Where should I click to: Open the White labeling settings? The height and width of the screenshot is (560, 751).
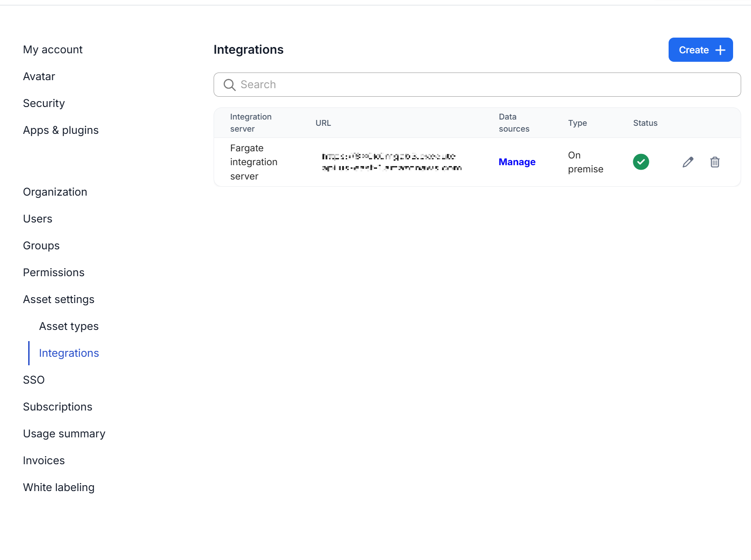59,487
